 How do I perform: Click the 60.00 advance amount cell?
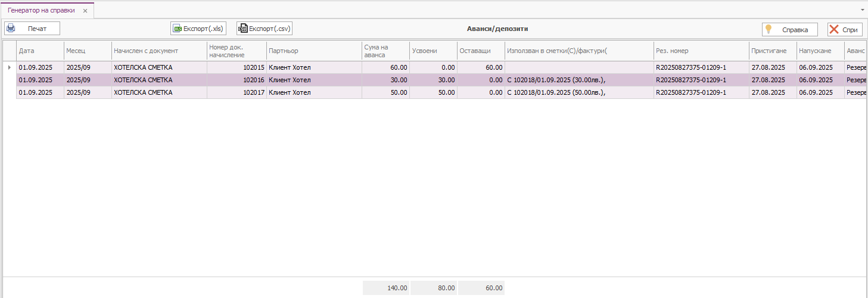coord(385,67)
